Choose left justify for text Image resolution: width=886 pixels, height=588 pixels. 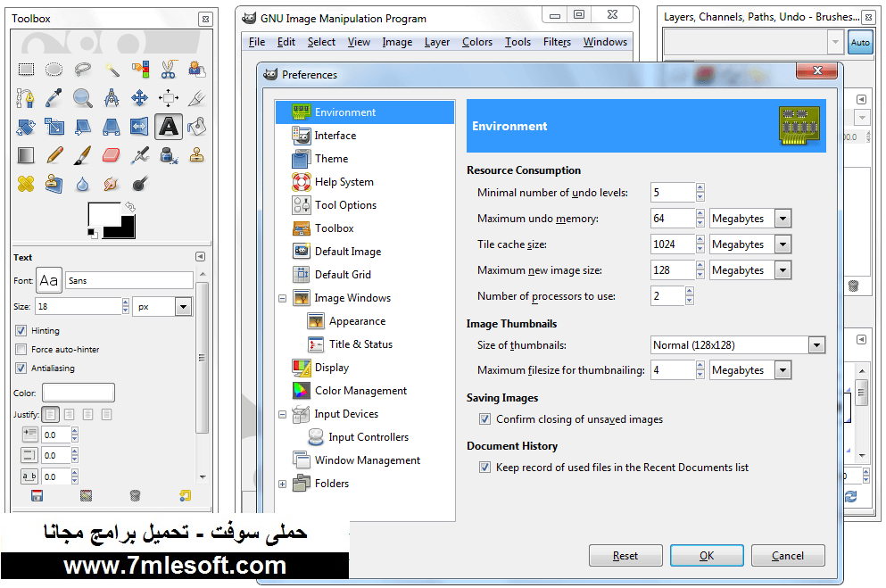[50, 415]
